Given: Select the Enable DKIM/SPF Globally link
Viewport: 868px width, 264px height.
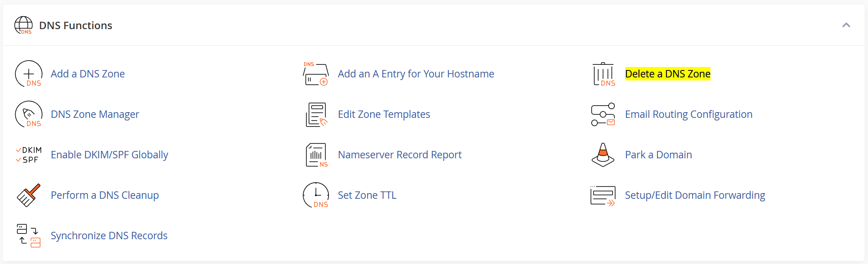Looking at the screenshot, I should click(x=109, y=155).
